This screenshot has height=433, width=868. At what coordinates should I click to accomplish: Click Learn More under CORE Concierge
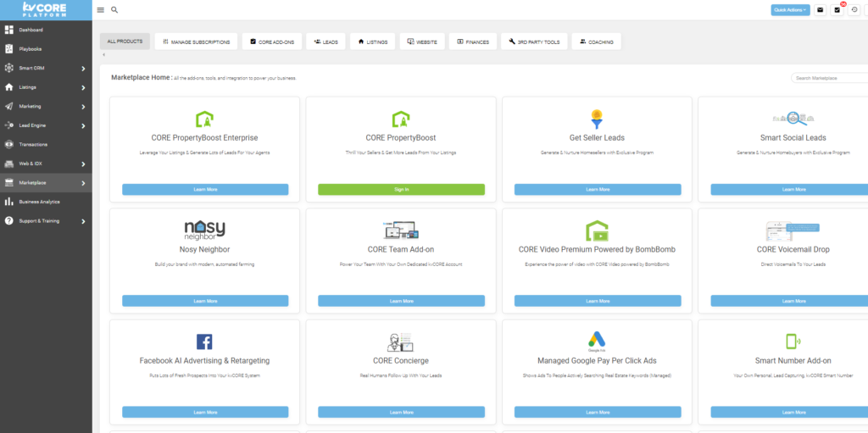click(x=401, y=412)
